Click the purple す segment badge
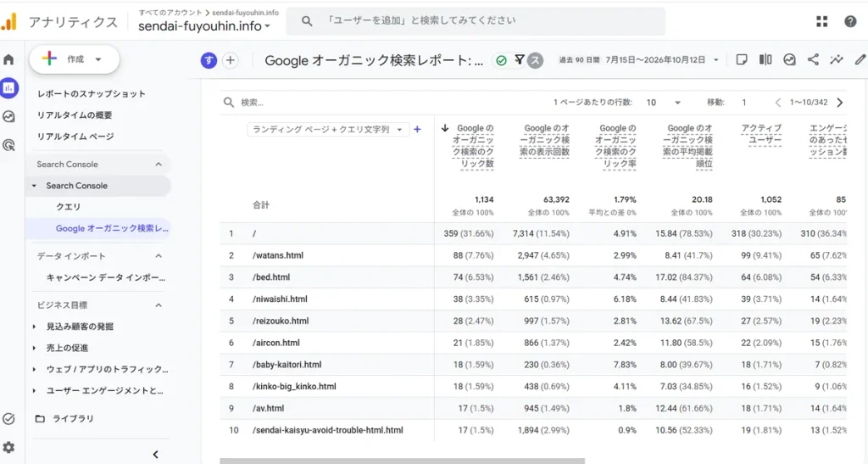 (x=209, y=60)
